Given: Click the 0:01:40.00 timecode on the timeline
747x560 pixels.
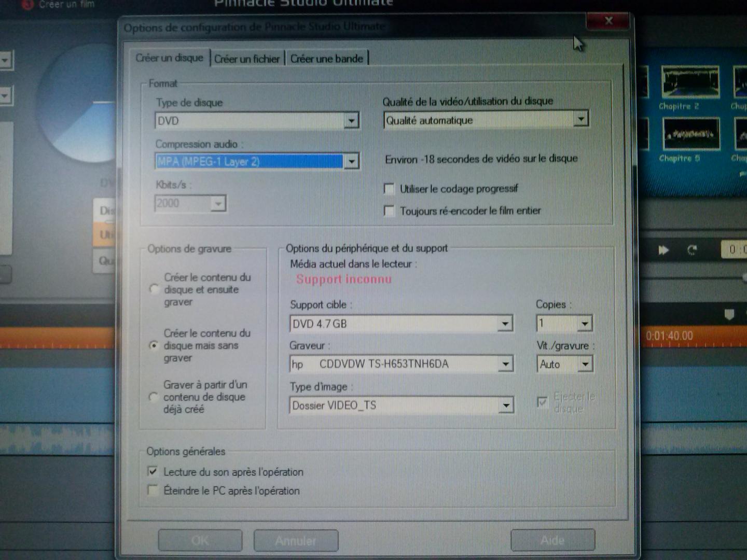Looking at the screenshot, I should 669,335.
